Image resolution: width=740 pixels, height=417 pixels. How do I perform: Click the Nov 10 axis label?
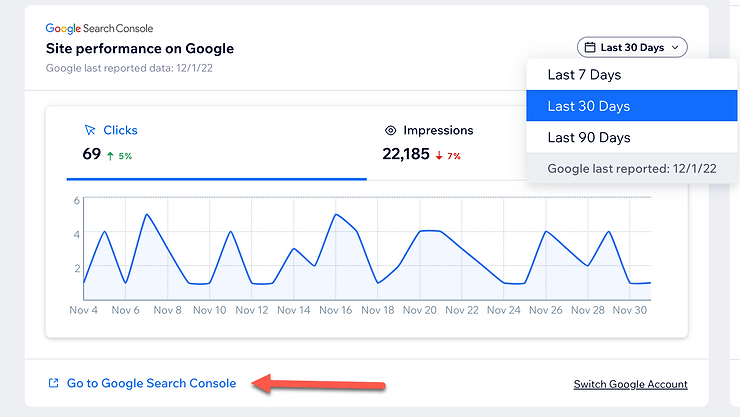coord(210,310)
